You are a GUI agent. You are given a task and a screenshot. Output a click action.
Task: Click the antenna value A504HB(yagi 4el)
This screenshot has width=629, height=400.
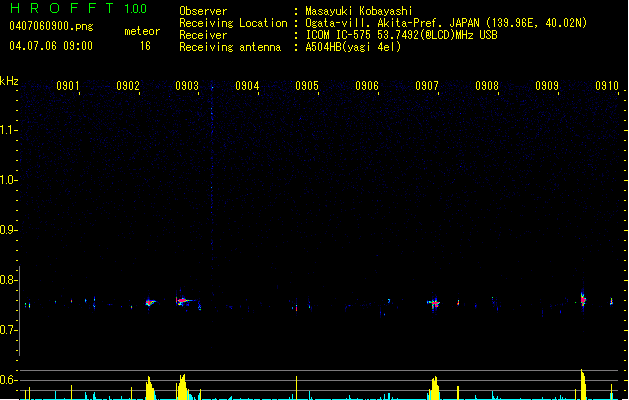pyautogui.click(x=353, y=47)
